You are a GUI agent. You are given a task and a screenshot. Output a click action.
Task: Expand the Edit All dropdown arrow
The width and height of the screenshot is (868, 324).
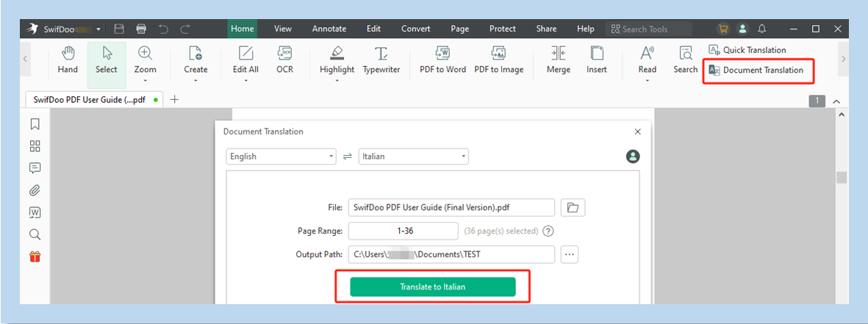(245, 81)
